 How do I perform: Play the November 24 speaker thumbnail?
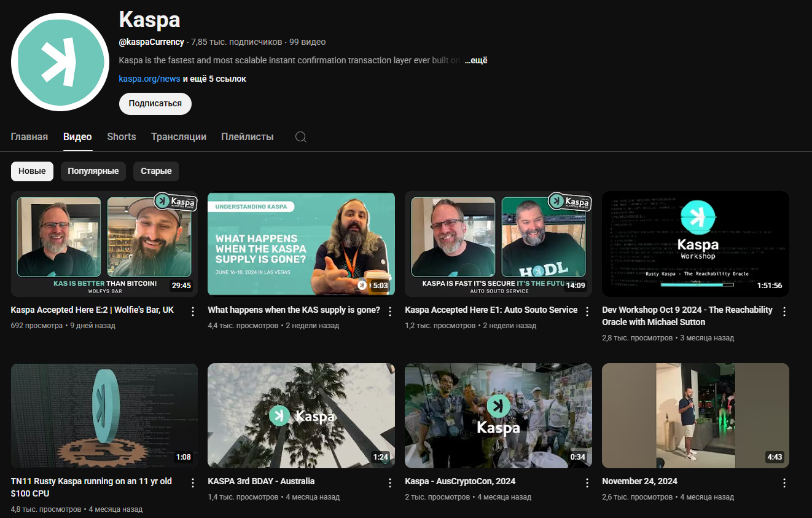[695, 415]
